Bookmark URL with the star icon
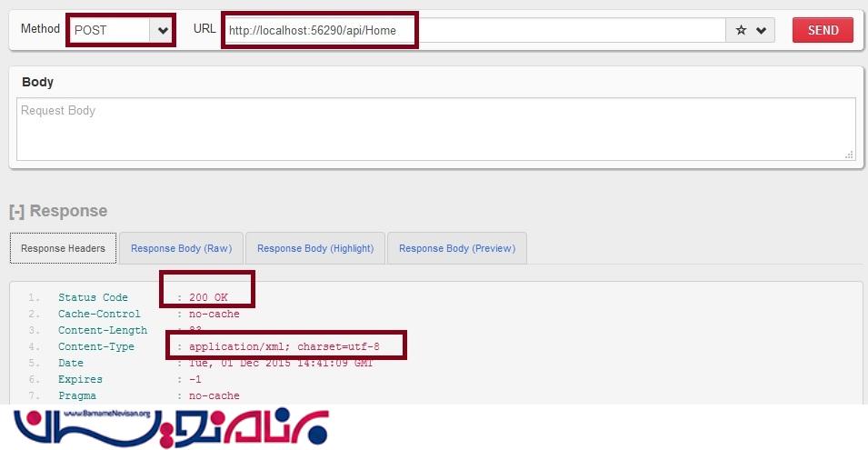This screenshot has width=868, height=450. 741,30
